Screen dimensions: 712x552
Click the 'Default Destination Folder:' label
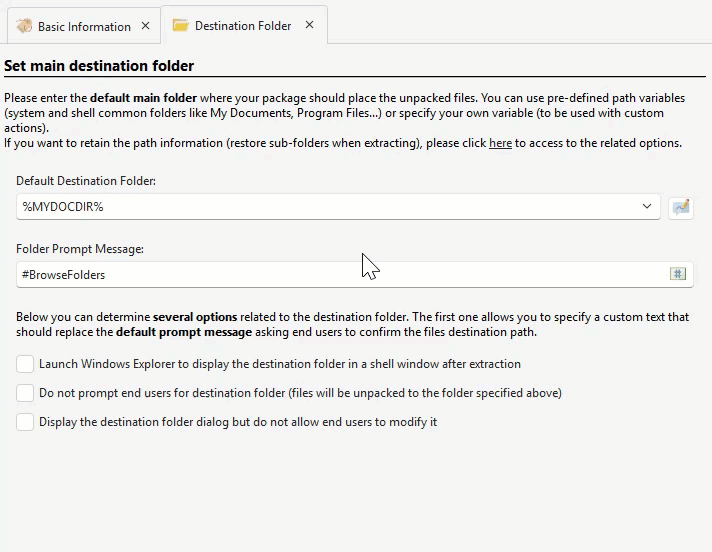coord(86,181)
